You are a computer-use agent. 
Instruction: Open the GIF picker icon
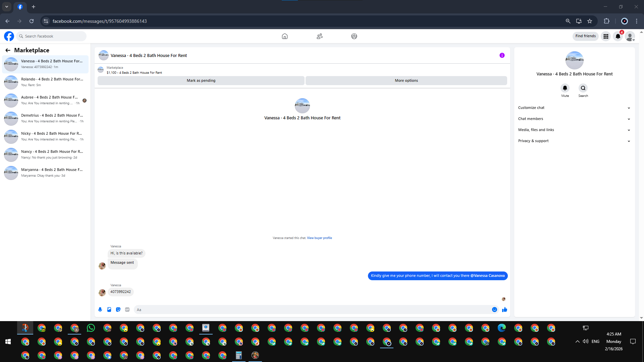[127, 310]
